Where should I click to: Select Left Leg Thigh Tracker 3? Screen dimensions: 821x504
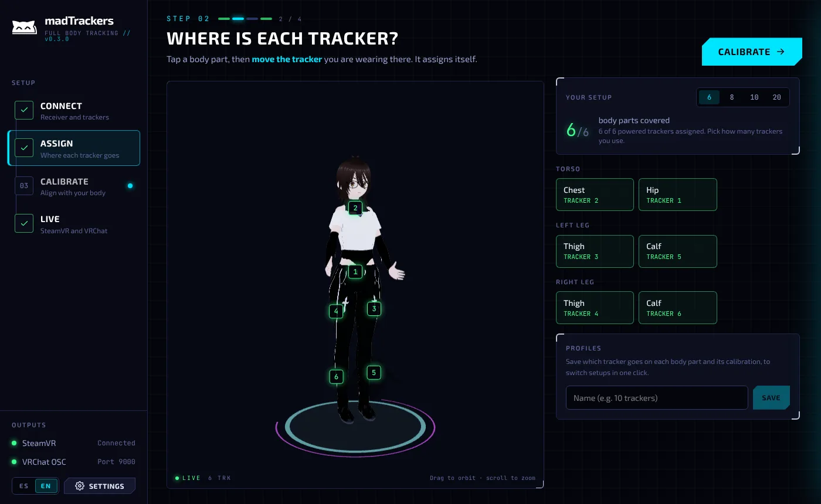(x=595, y=251)
